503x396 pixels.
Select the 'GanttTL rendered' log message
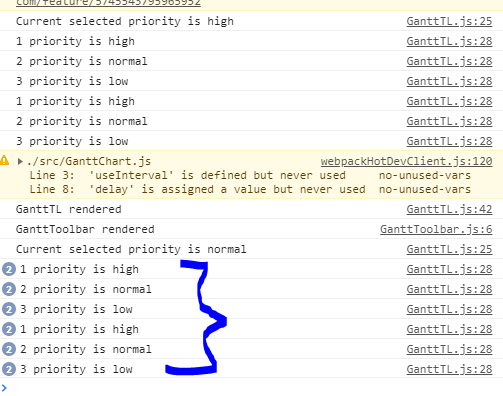click(69, 209)
